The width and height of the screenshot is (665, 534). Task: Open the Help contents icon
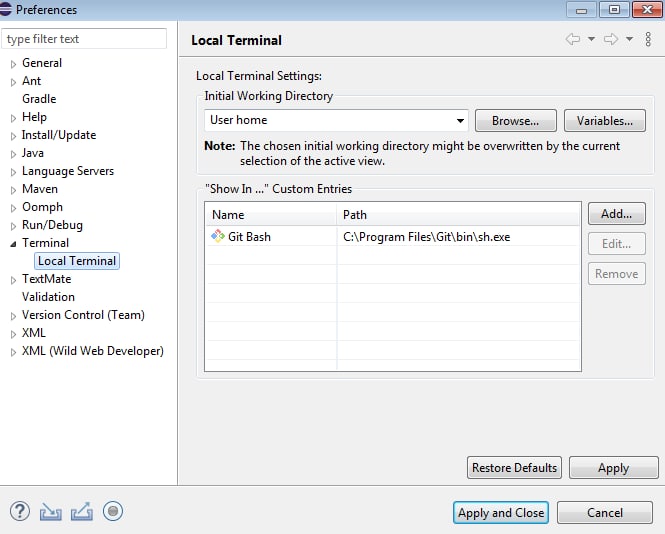(x=20, y=511)
